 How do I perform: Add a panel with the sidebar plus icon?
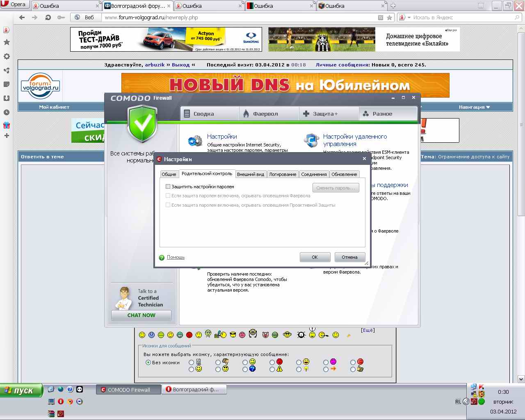(x=7, y=136)
